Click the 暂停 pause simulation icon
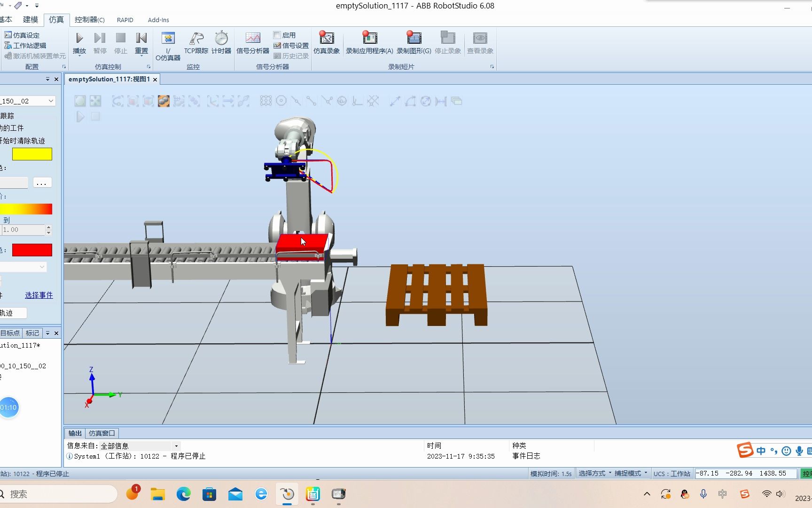 pos(100,38)
